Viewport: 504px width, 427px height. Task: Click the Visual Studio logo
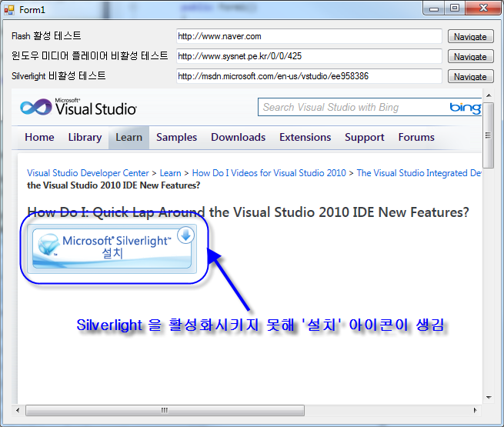click(78, 107)
